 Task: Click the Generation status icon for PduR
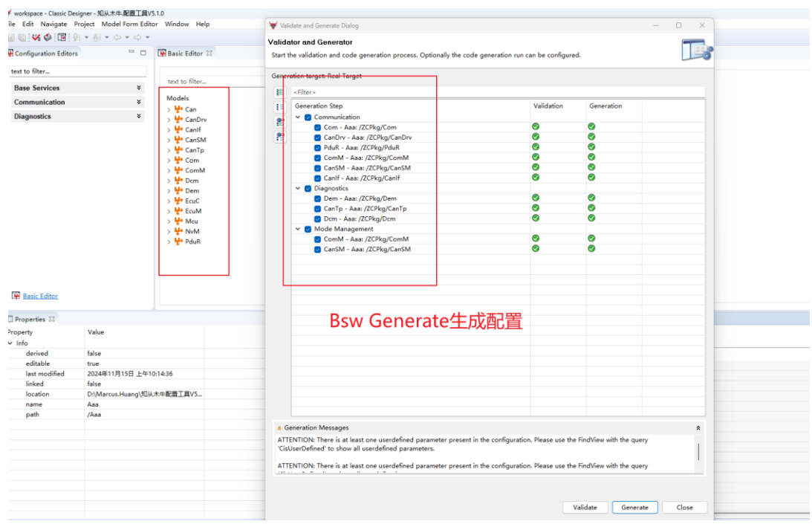tap(591, 147)
